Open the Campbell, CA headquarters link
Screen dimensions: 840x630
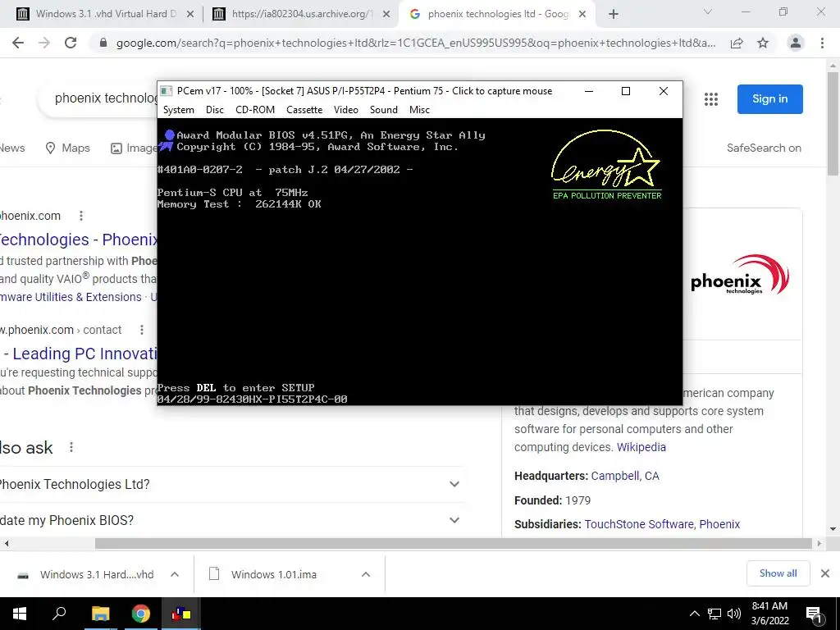point(624,476)
